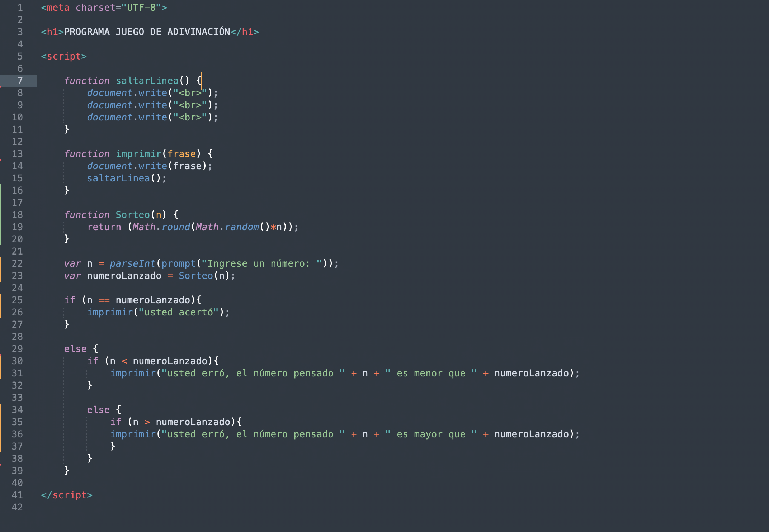This screenshot has height=532, width=769.
Task: Click the "usted erró, el número pensado " string on line 31
Action: pos(253,373)
